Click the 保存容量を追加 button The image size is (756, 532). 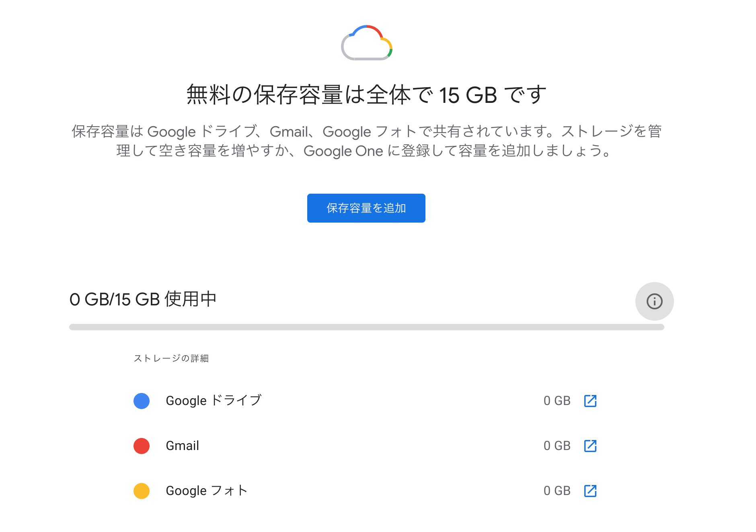[366, 208]
